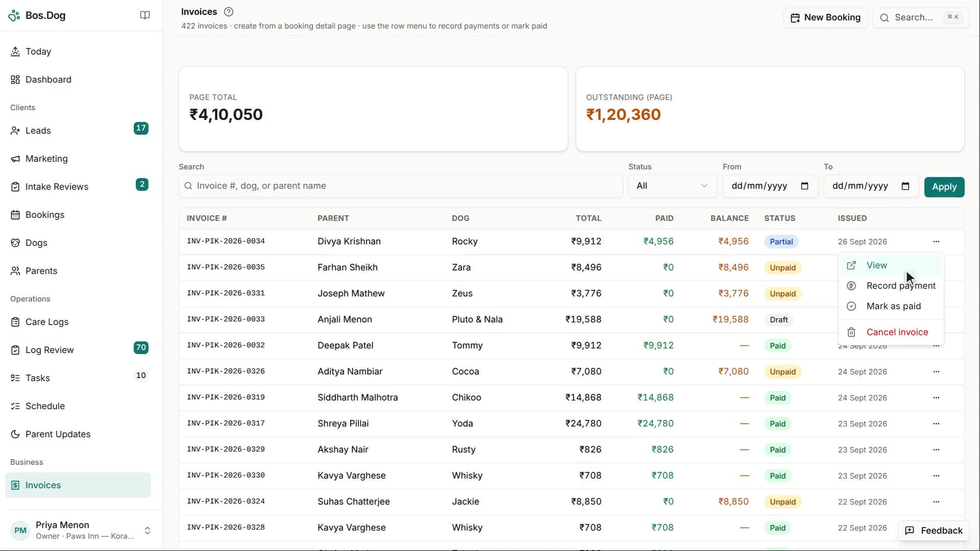
Task: Open row menu for Siddharth Malhotra invoice
Action: pyautogui.click(x=936, y=397)
